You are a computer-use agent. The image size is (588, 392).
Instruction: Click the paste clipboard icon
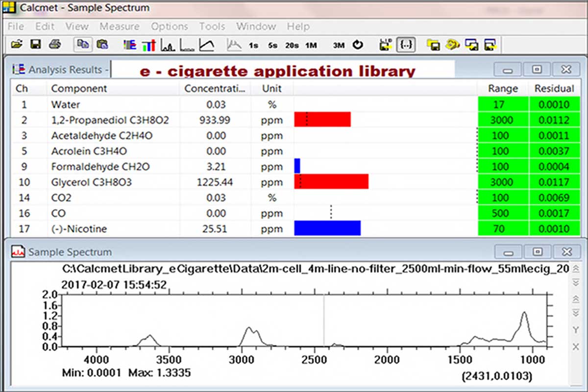[x=102, y=45]
